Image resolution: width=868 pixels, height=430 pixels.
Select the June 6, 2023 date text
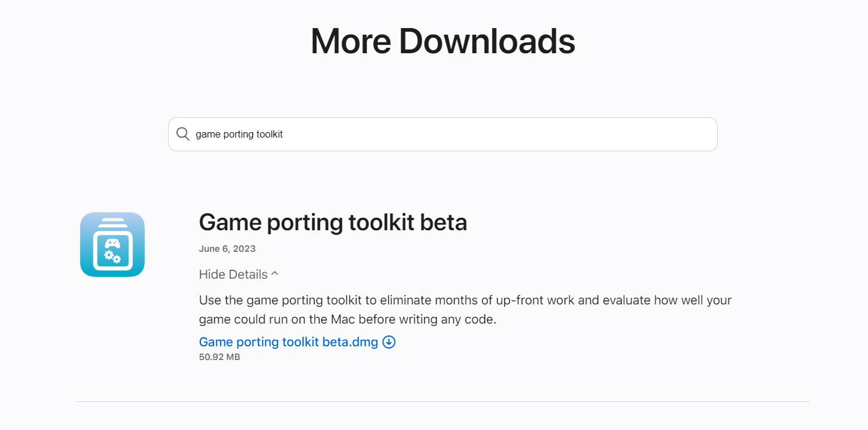click(227, 248)
